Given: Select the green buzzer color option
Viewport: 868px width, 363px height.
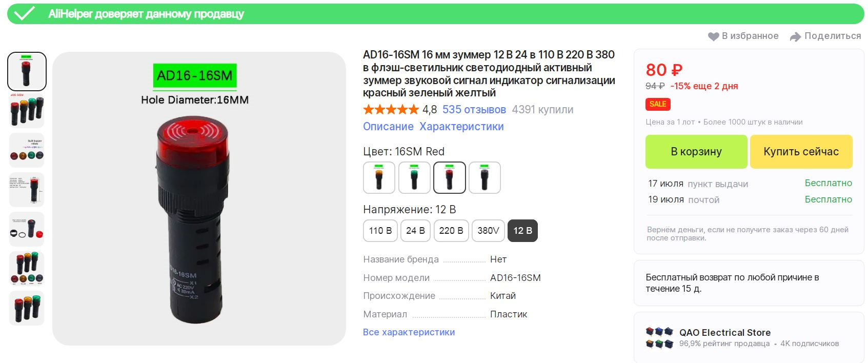Looking at the screenshot, I should [x=414, y=177].
